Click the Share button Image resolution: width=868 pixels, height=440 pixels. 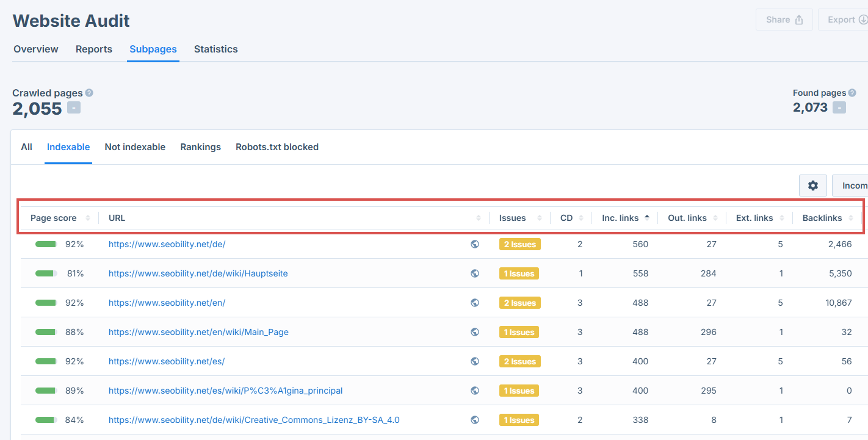click(784, 20)
